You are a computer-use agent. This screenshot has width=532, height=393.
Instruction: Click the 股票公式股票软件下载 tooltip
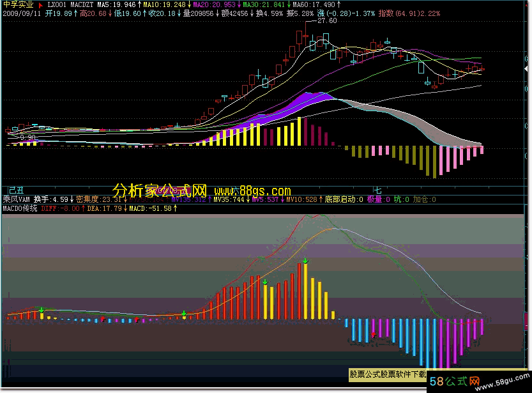[388, 374]
